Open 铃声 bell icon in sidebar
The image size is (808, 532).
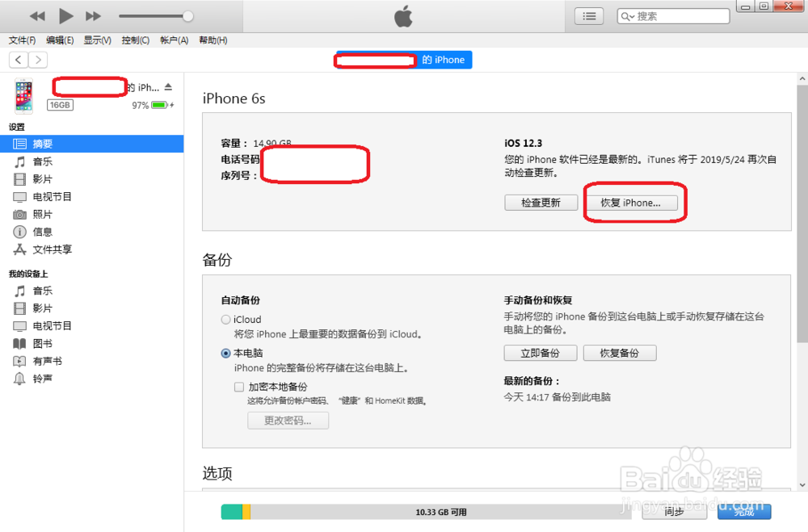tap(19, 379)
